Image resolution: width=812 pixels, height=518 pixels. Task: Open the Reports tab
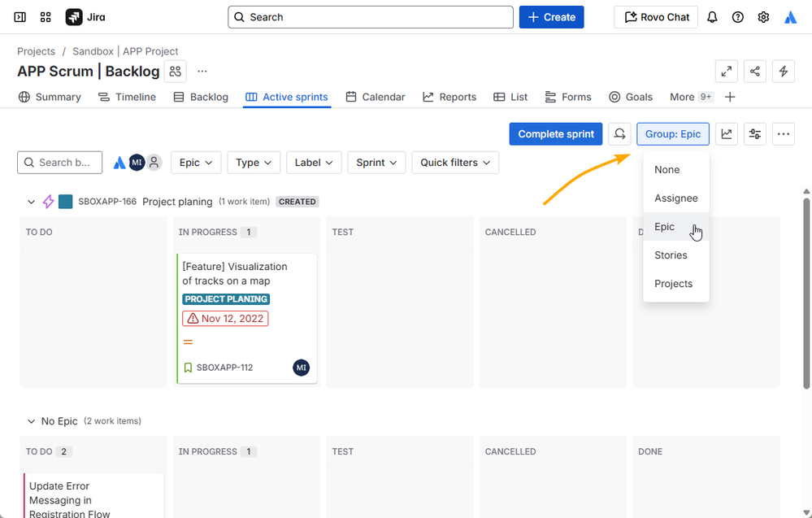(x=449, y=97)
